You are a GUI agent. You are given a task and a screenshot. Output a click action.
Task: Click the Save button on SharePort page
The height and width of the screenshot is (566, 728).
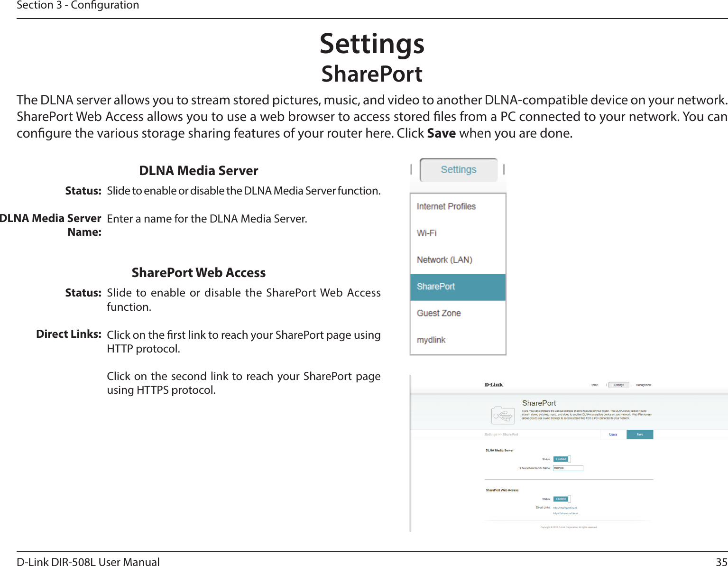[640, 435]
